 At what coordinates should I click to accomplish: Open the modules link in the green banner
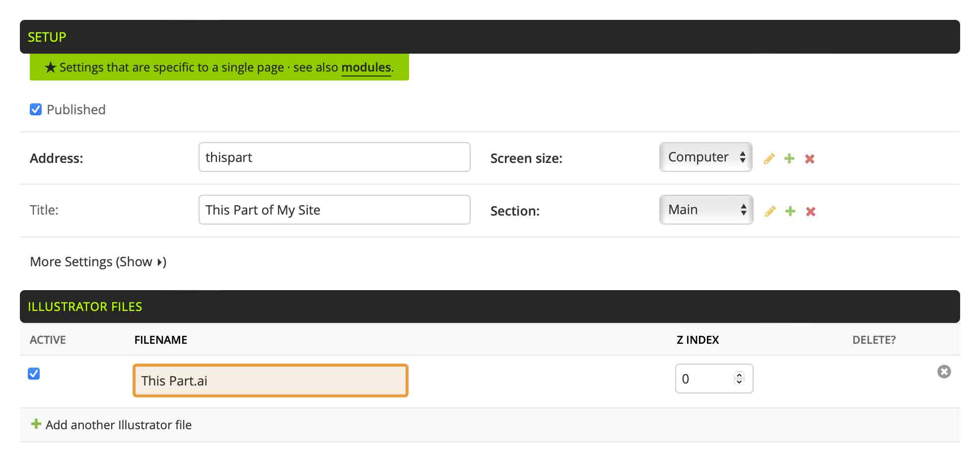366,68
